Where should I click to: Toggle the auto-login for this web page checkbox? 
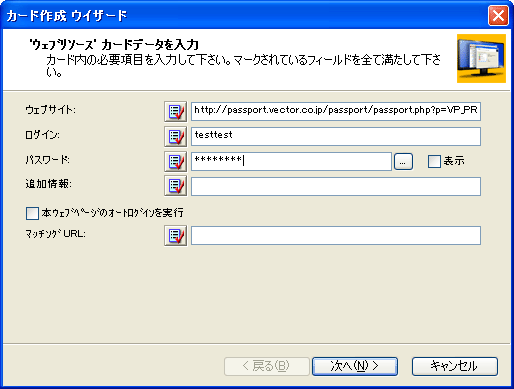tap(32, 213)
